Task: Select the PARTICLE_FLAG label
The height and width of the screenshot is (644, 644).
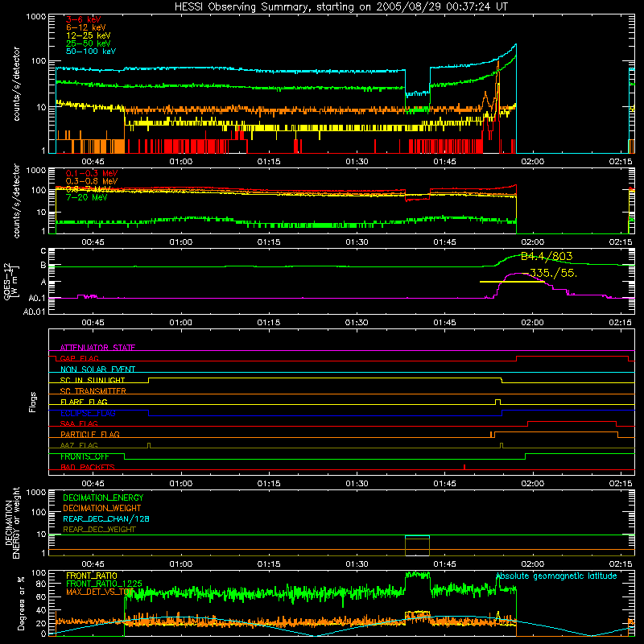Action: 90,434
